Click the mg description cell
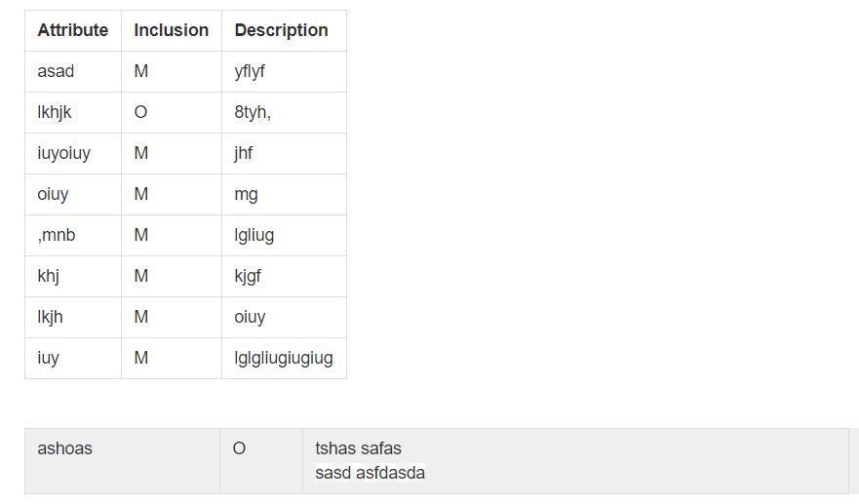This screenshot has width=859, height=504. point(284,194)
